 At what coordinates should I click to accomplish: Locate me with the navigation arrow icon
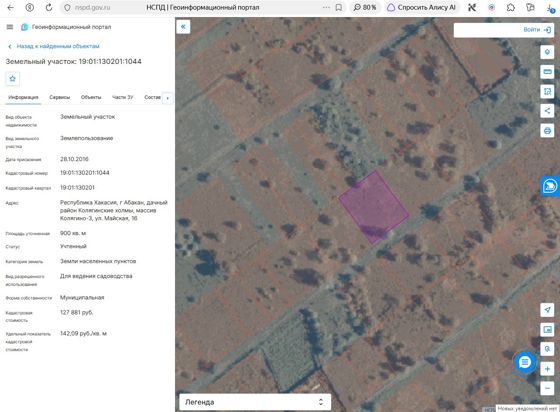pyautogui.click(x=547, y=310)
